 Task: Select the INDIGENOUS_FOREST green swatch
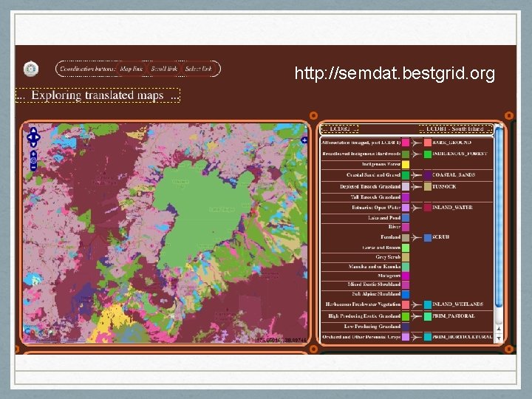tap(428, 154)
